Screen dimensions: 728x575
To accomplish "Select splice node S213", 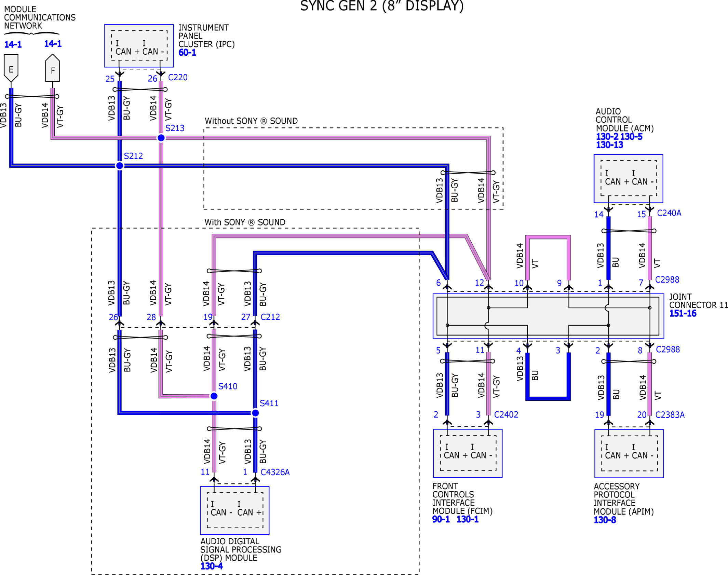I will (161, 138).
